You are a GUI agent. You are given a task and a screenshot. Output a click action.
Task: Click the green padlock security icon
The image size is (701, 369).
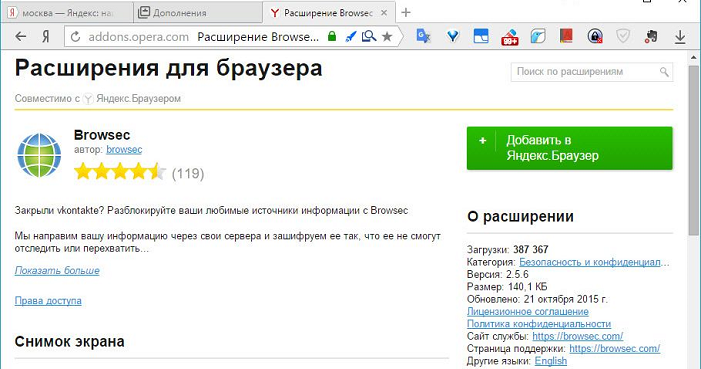[332, 36]
